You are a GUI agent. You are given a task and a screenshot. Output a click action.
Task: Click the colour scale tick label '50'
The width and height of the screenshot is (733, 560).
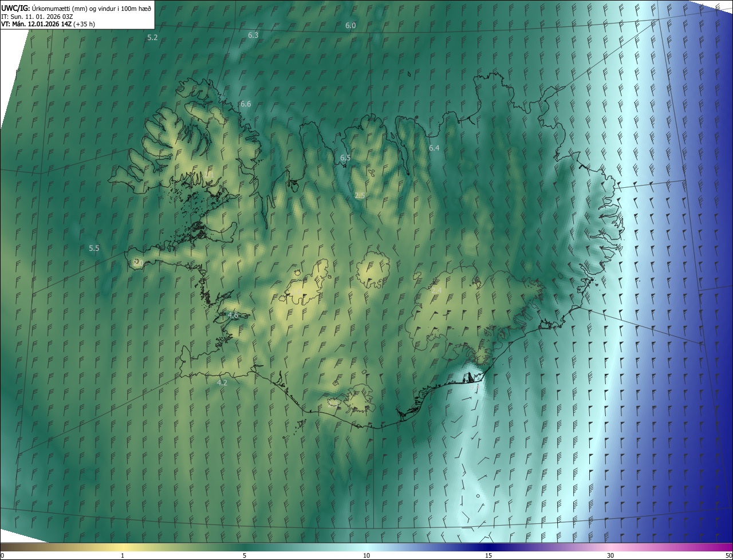728,555
